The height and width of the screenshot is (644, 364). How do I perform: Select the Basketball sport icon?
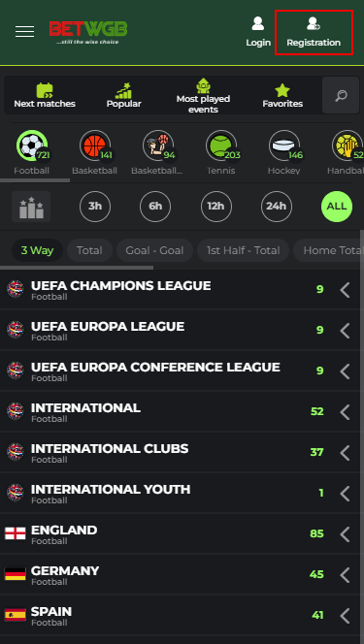pos(95,145)
